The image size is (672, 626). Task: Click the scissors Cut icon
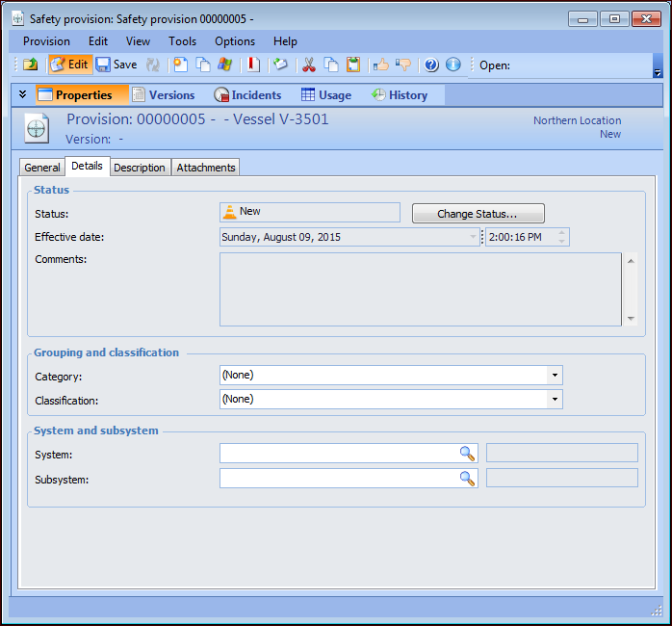309,65
